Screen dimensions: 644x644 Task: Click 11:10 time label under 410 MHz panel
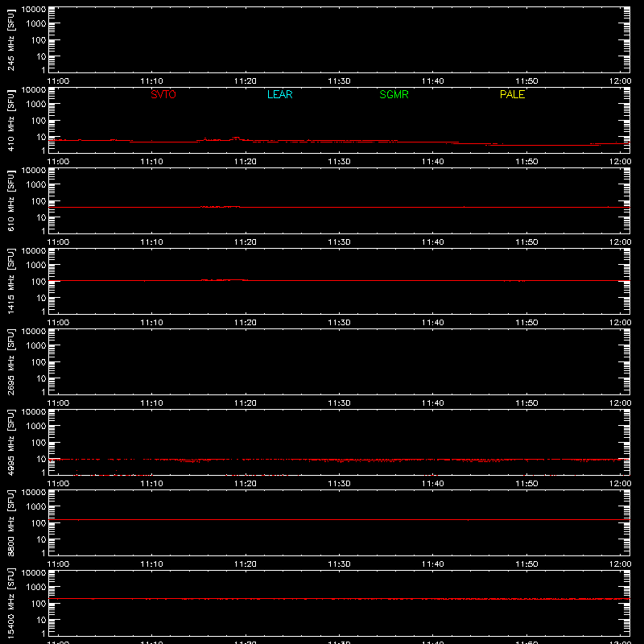click(x=152, y=162)
